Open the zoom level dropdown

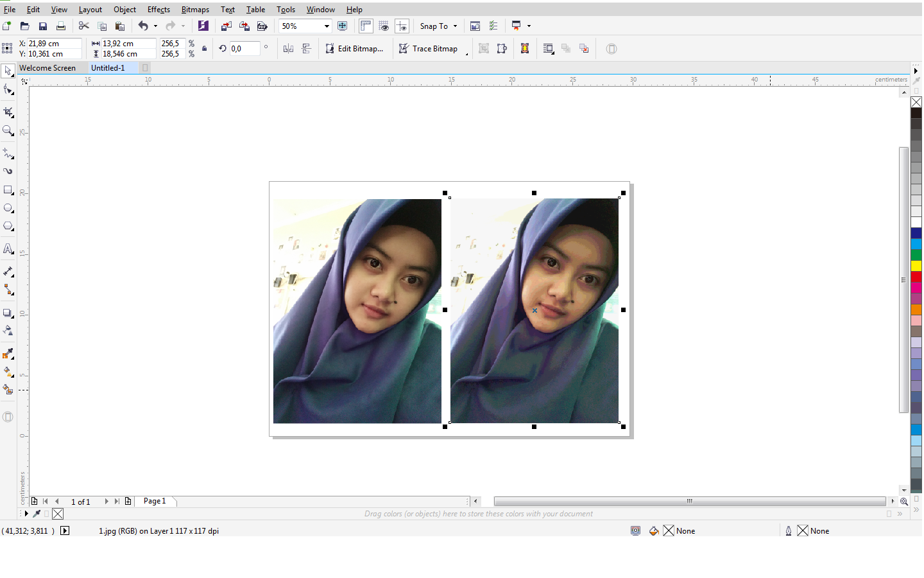pos(326,26)
